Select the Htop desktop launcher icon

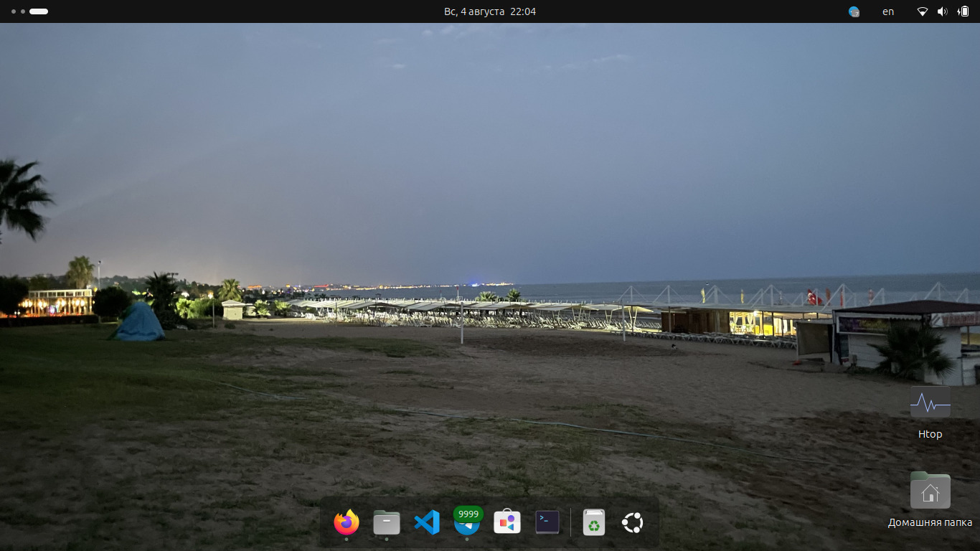coord(930,403)
